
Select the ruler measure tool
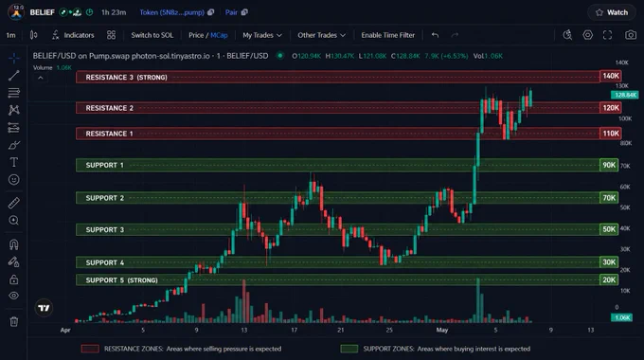click(14, 203)
